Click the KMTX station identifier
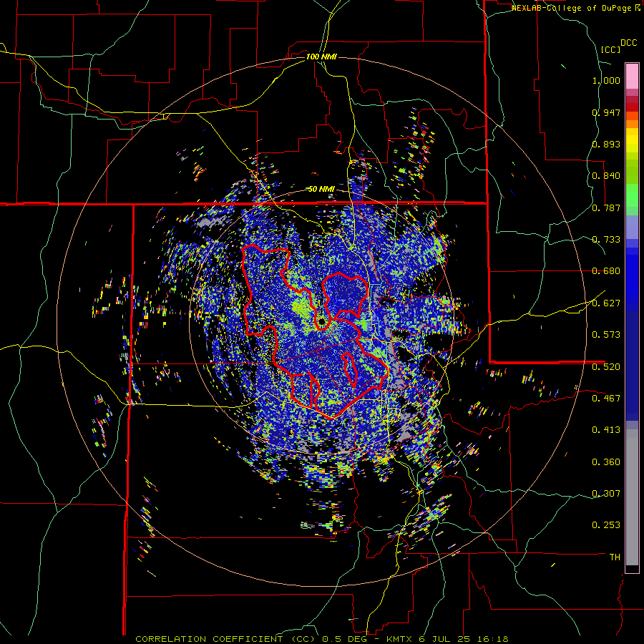The height and width of the screenshot is (644, 644). (401, 639)
